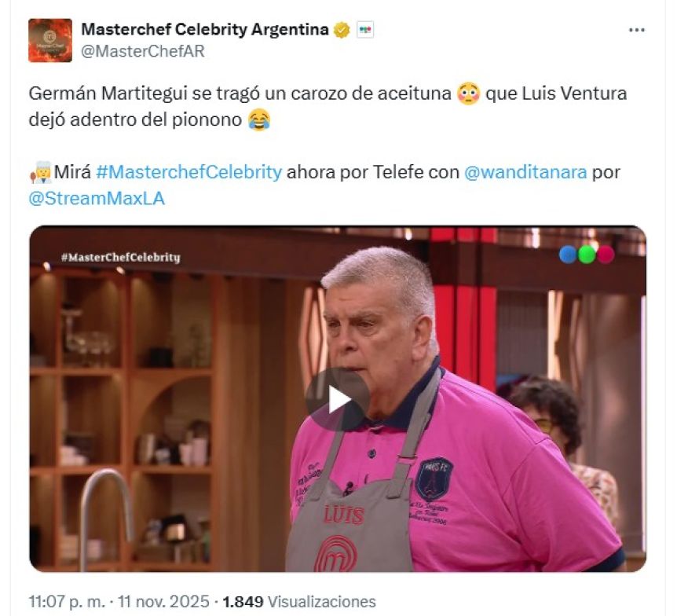Click the Telefe three-dot logo on video
This screenshot has width=677, height=616.
coord(587,255)
